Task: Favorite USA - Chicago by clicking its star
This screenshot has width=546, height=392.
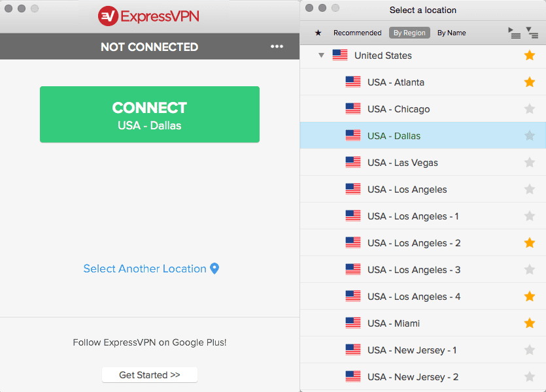Action: [x=530, y=108]
